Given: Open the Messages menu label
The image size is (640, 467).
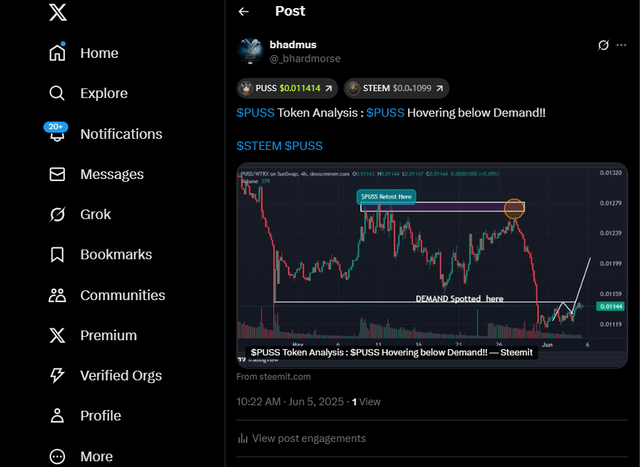Looking at the screenshot, I should [x=112, y=174].
